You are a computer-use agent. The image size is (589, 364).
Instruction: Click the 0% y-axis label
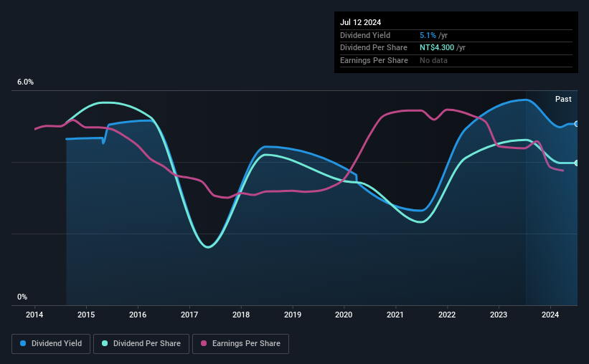point(22,297)
